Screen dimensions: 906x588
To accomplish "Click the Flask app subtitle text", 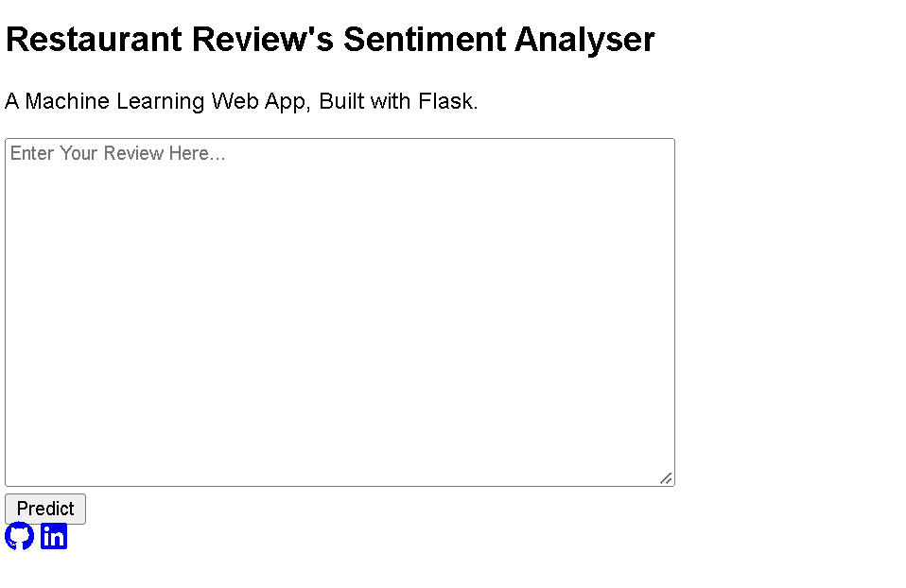I will (241, 101).
